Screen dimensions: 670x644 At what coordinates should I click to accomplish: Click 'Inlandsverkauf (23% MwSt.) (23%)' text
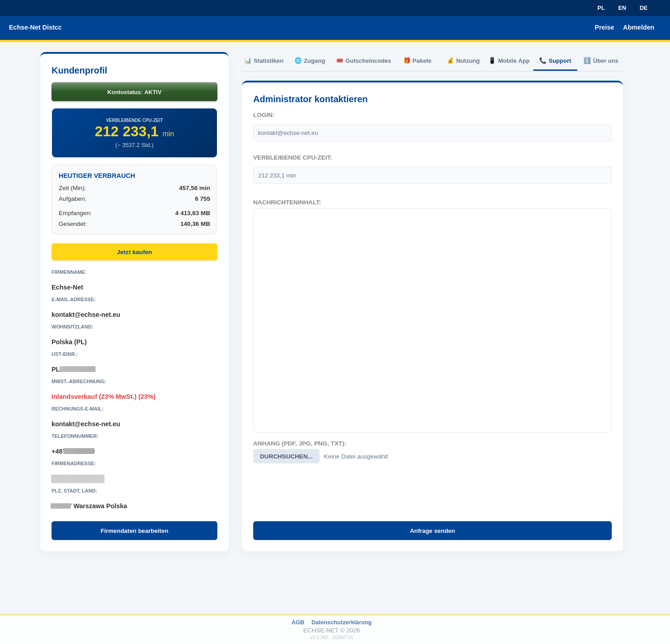104,397
